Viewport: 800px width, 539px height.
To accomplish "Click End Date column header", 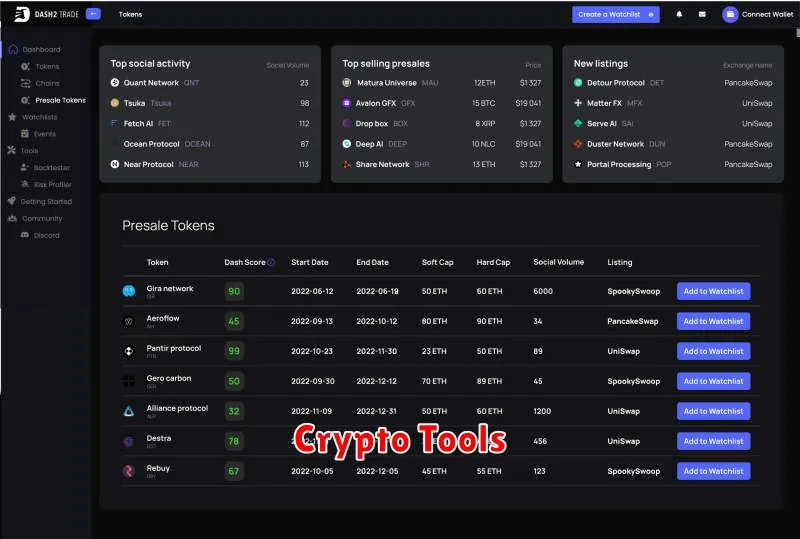I will (x=372, y=262).
